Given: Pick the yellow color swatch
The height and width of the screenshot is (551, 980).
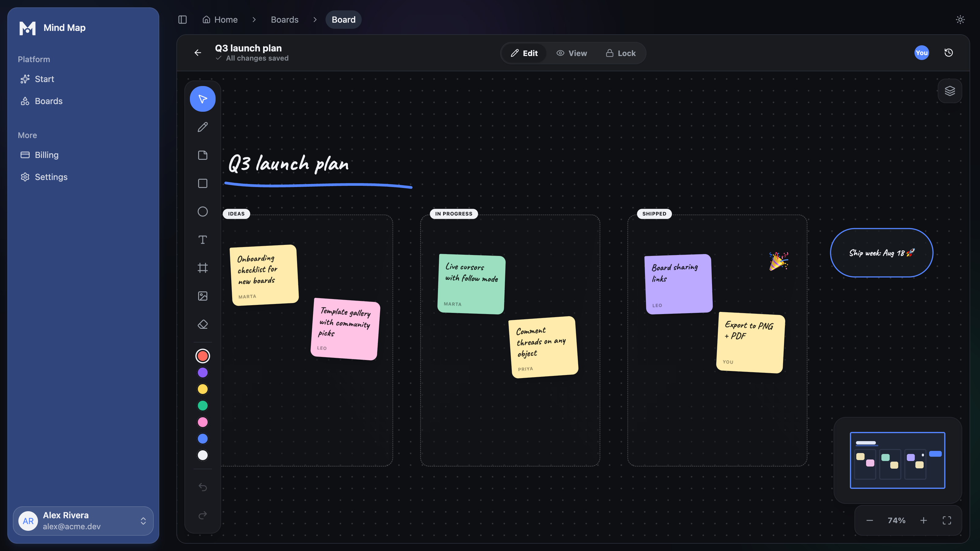Looking at the screenshot, I should point(202,389).
